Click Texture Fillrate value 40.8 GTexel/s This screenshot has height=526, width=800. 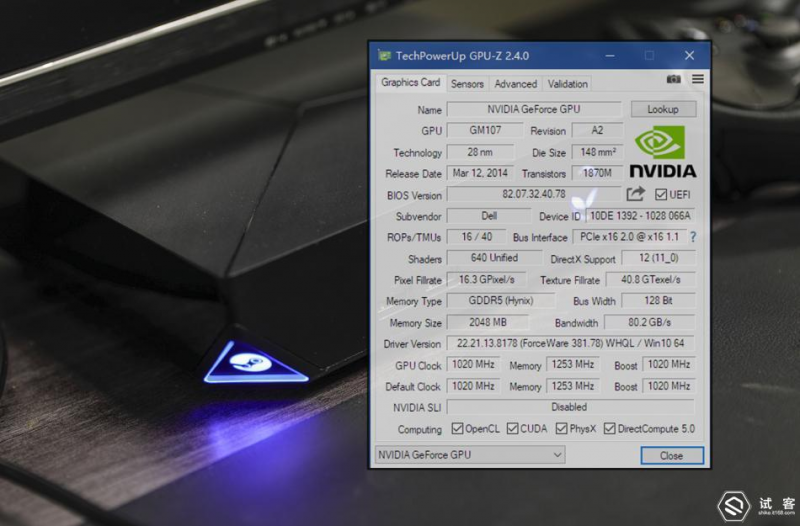pos(651,280)
